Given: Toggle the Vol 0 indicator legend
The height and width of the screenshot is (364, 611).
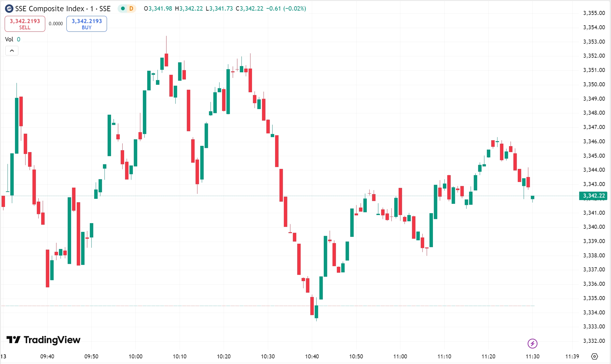Looking at the screenshot, I should (x=12, y=39).
